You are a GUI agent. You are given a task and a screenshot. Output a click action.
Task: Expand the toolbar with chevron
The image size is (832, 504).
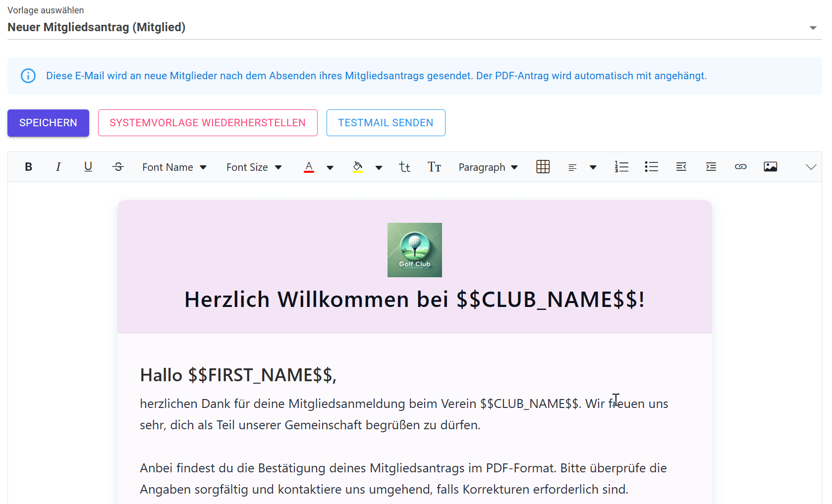(x=811, y=167)
